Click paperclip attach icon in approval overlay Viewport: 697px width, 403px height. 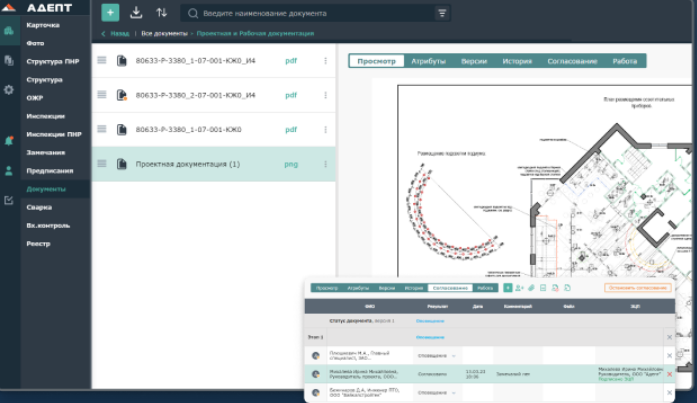tap(531, 288)
